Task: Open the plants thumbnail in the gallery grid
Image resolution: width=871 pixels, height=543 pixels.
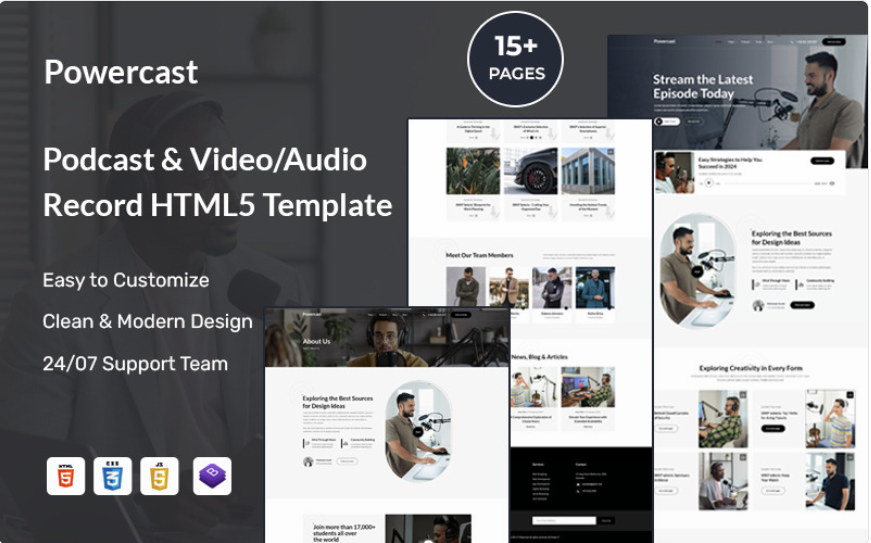Action: [473, 171]
